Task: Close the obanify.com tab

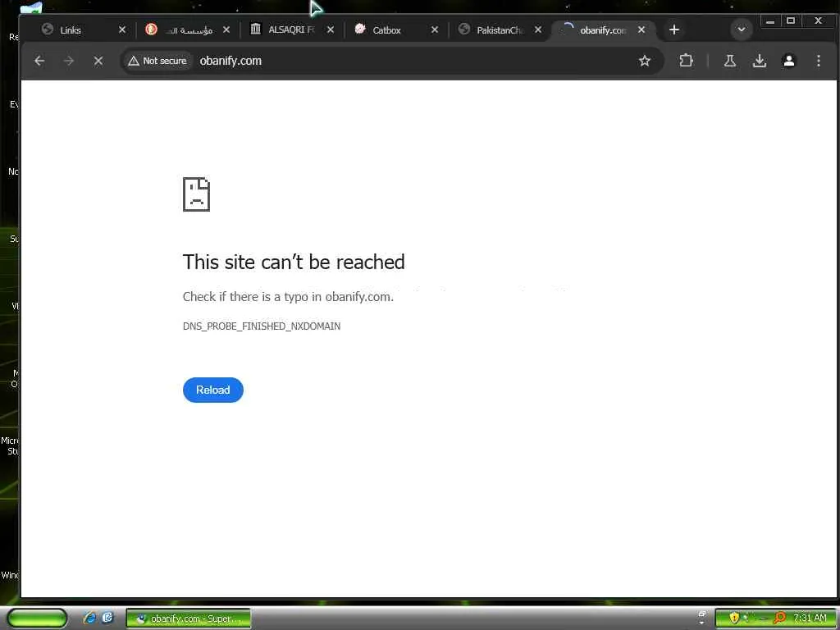Action: tap(641, 30)
